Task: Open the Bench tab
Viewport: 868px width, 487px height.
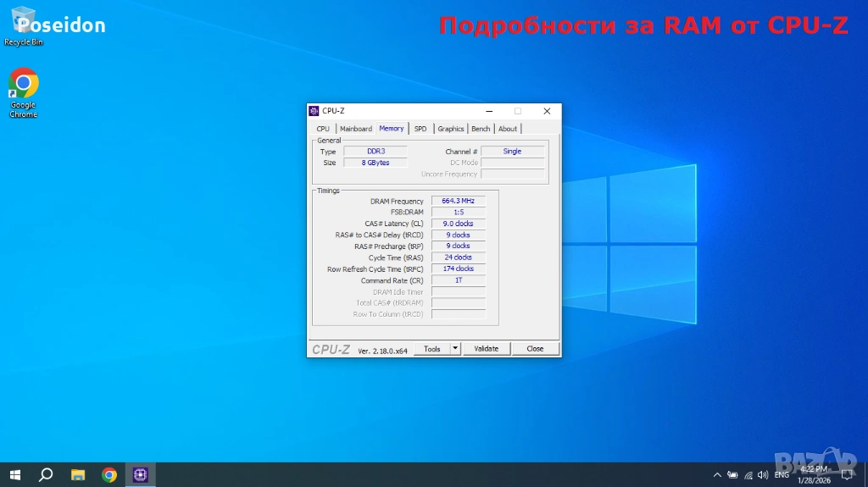Action: [x=481, y=129]
